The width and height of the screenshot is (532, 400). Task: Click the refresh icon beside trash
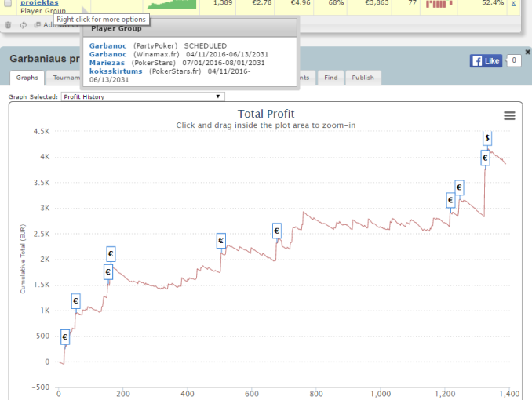[23, 25]
